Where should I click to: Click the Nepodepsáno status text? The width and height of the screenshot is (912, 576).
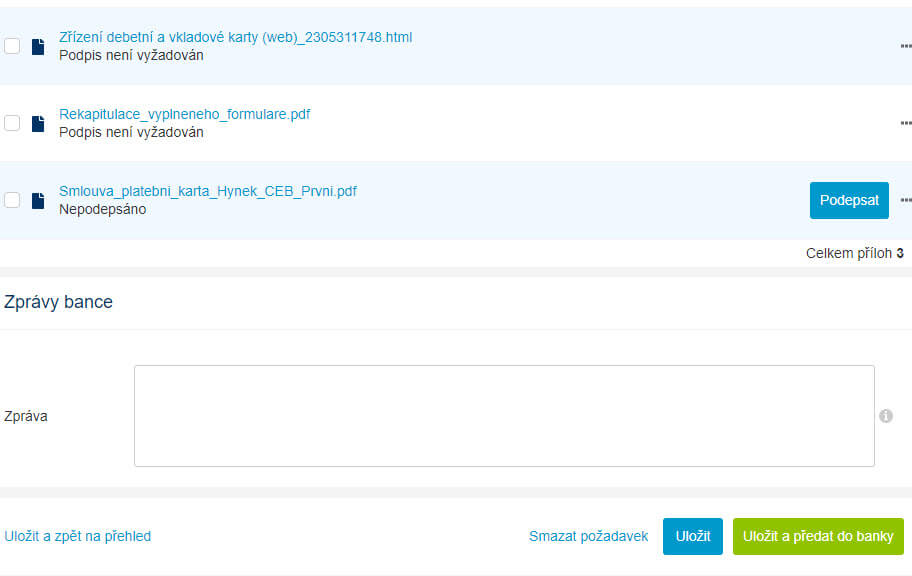click(x=102, y=209)
